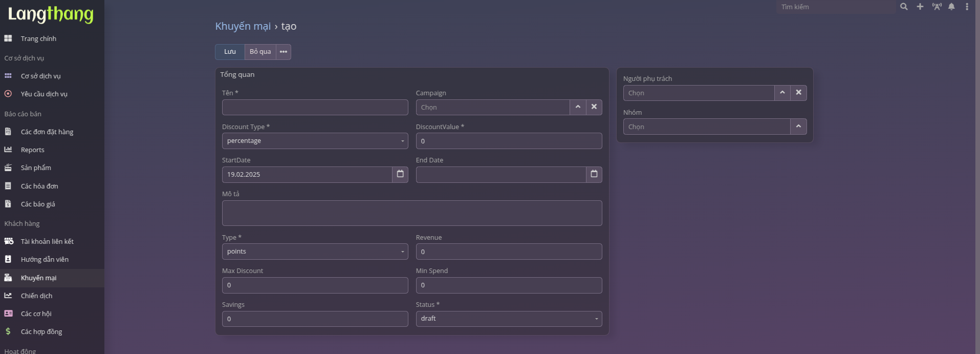Screen dimensions: 980x354
Task: Clear the Campaign field with X
Action: (594, 107)
